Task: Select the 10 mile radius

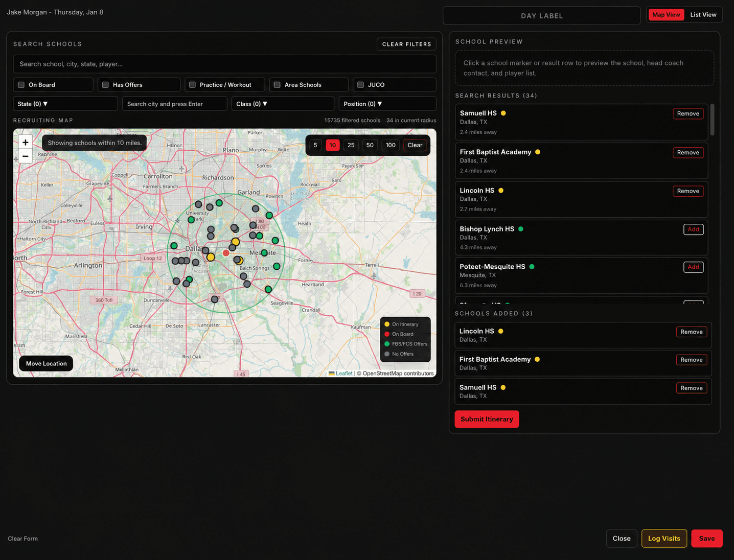Action: coord(333,145)
